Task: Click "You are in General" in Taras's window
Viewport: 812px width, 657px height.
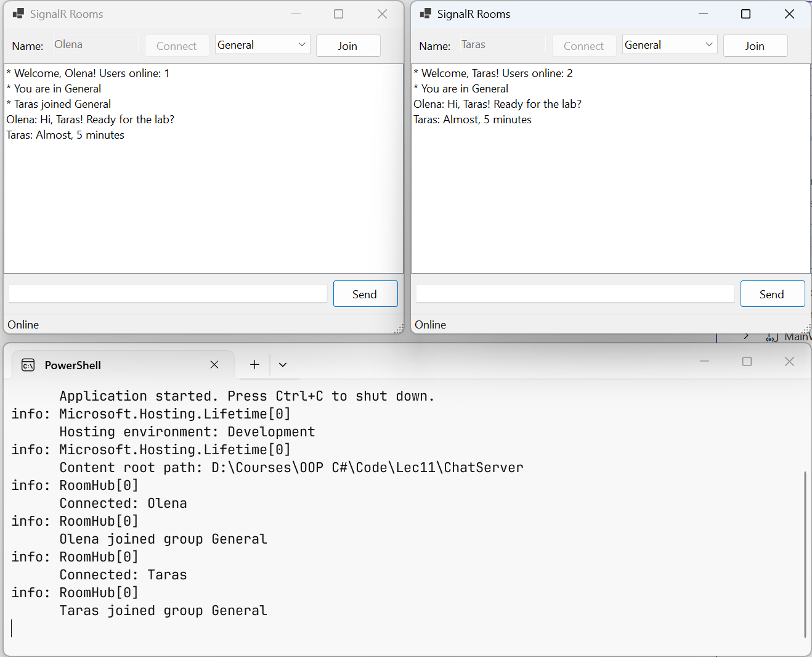Action: coord(461,89)
